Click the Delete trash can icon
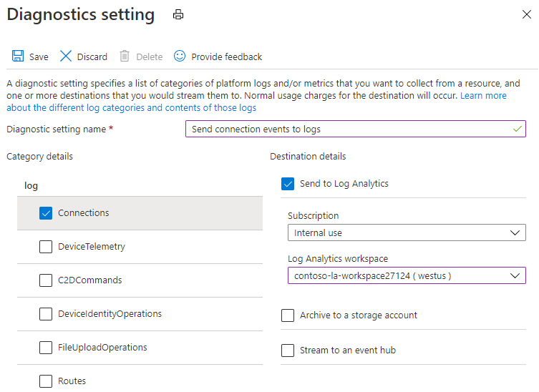The height and width of the screenshot is (392, 539). [x=125, y=57]
